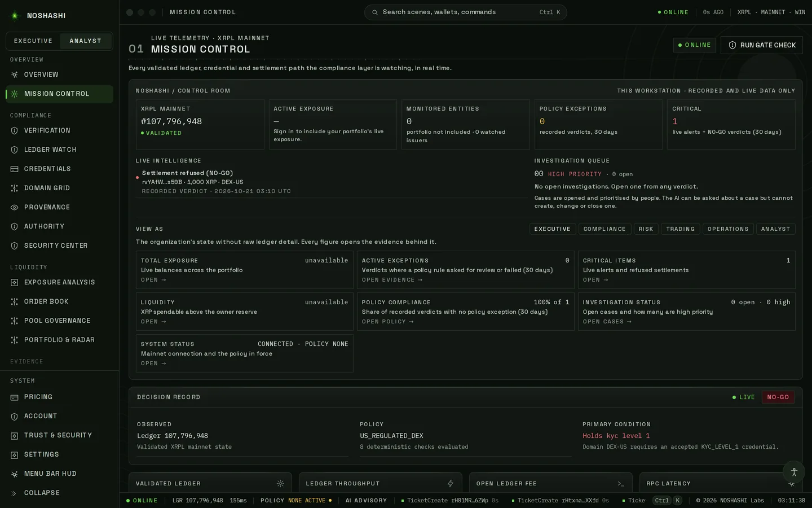The width and height of the screenshot is (812, 508).
Task: Click the Trust & Security icon
Action: point(15,435)
